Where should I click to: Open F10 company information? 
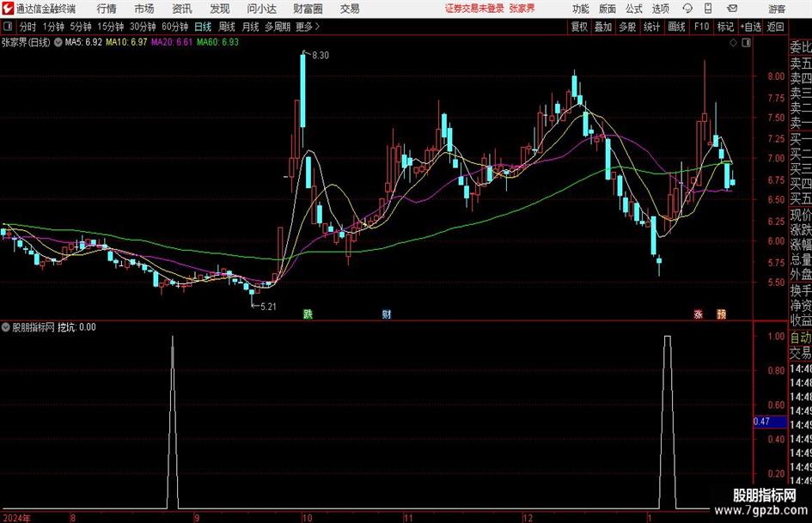[701, 27]
